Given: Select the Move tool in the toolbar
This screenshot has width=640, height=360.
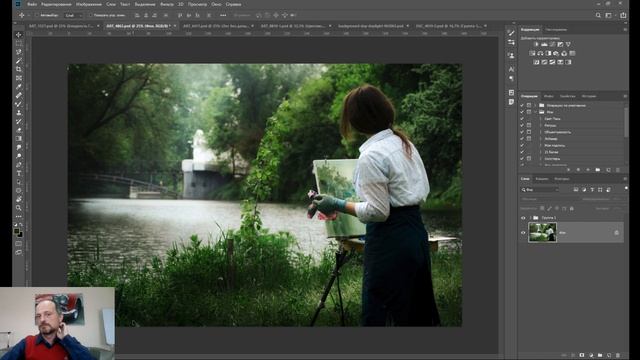Looking at the screenshot, I should tap(19, 35).
